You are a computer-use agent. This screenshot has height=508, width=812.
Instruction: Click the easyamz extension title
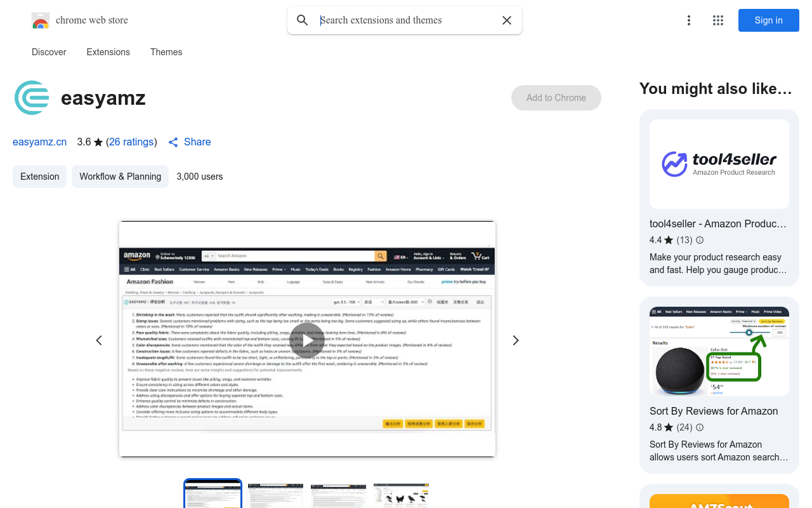103,98
